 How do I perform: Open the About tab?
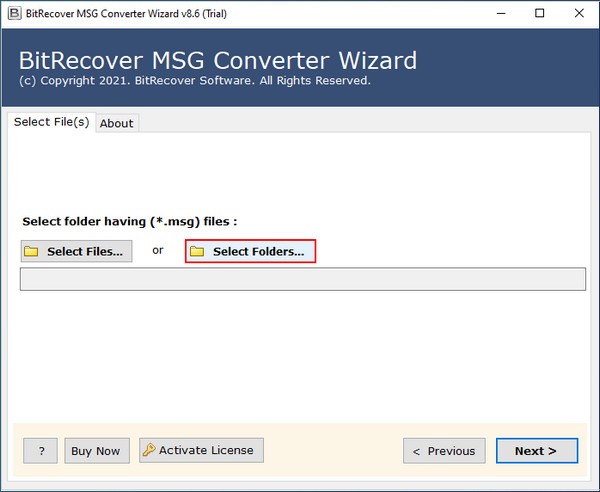coord(117,123)
